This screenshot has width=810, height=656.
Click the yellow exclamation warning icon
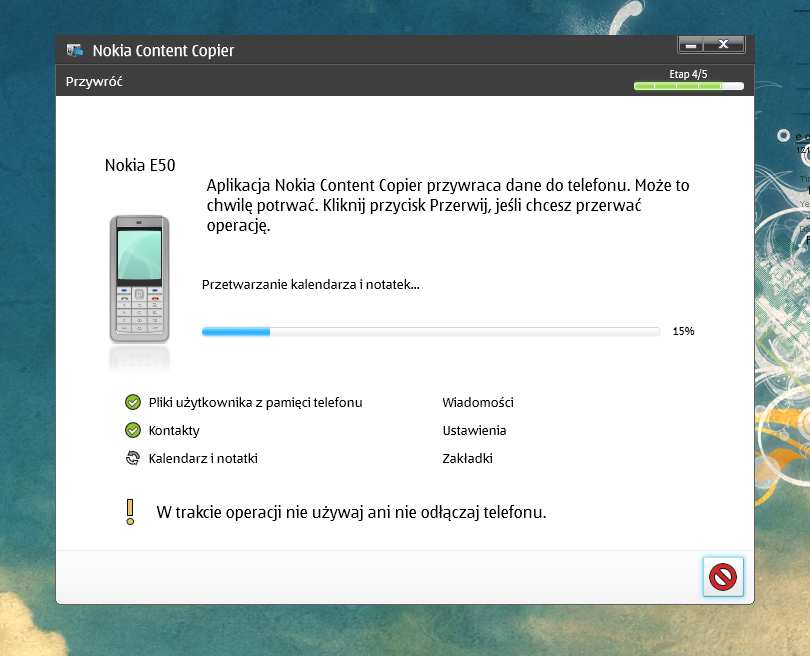(x=130, y=512)
